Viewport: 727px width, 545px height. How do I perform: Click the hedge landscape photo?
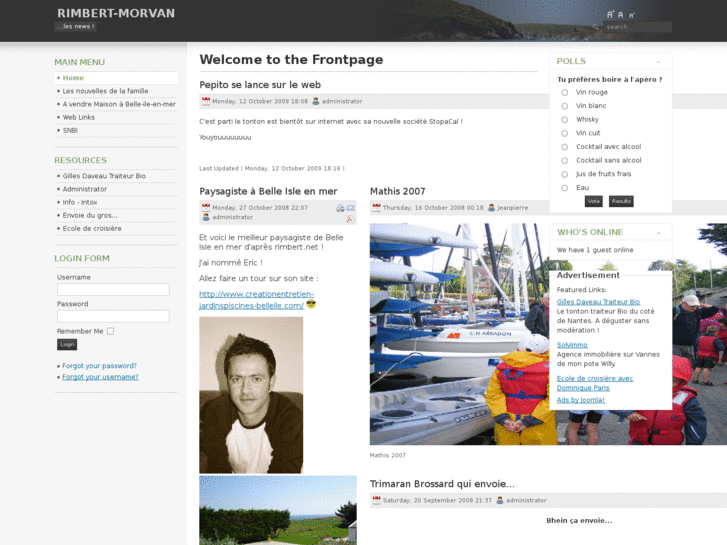pos(278,510)
